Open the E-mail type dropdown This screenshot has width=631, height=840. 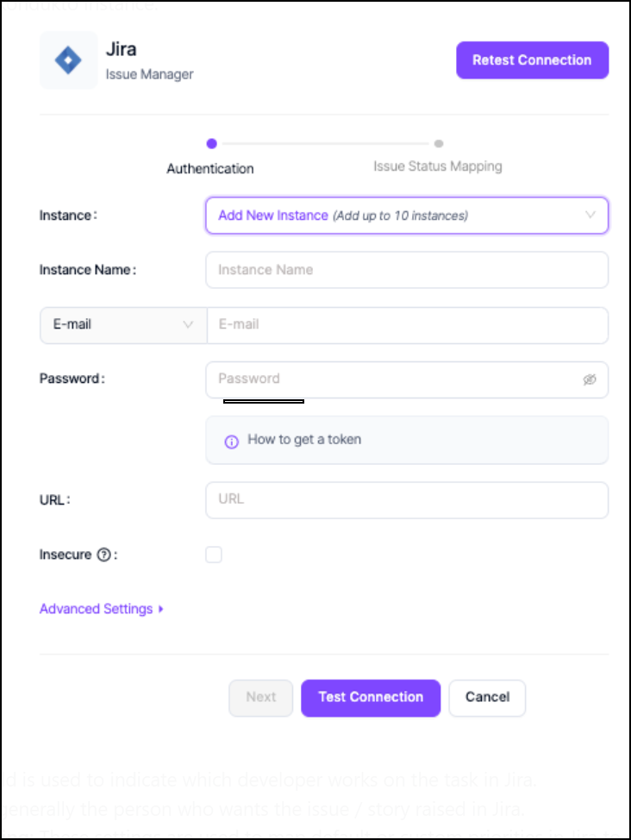pyautogui.click(x=123, y=325)
